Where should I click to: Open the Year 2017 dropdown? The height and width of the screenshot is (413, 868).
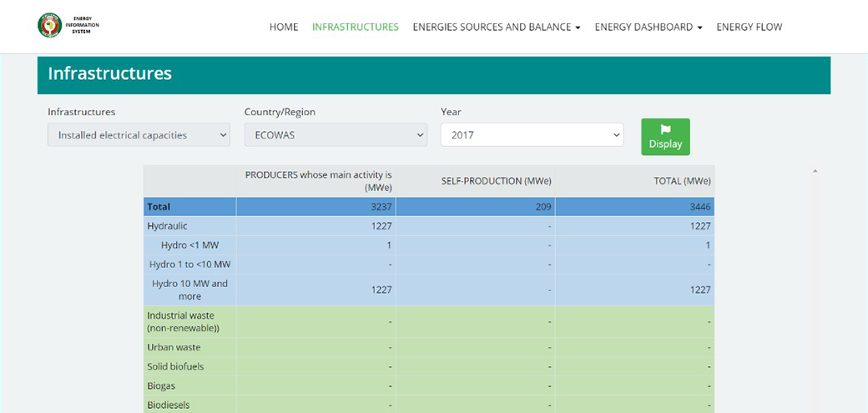pyautogui.click(x=532, y=134)
